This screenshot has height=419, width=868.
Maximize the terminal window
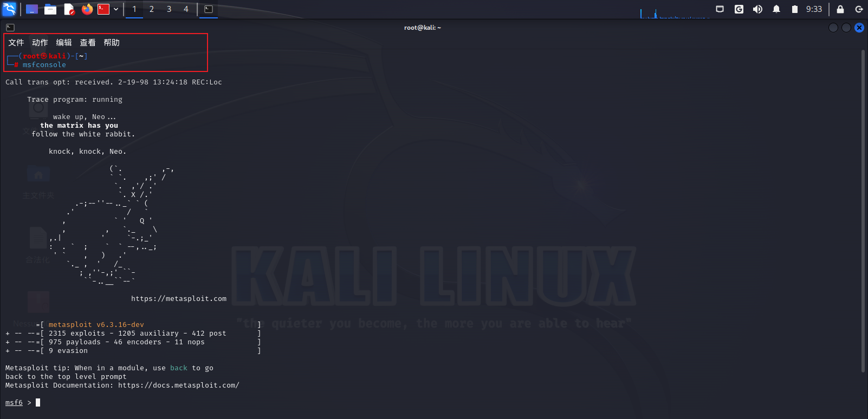pos(846,28)
